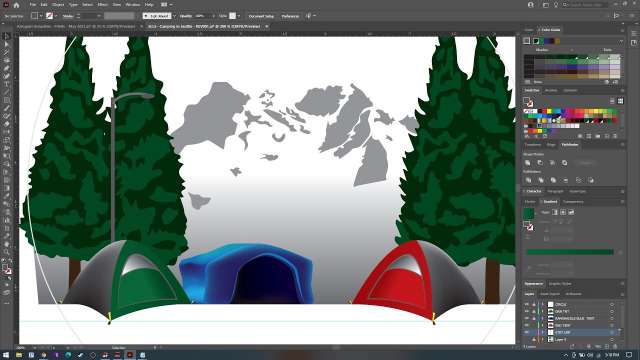Click the Minus Front shape mode icon
This screenshot has width=640, height=360.
click(x=540, y=163)
